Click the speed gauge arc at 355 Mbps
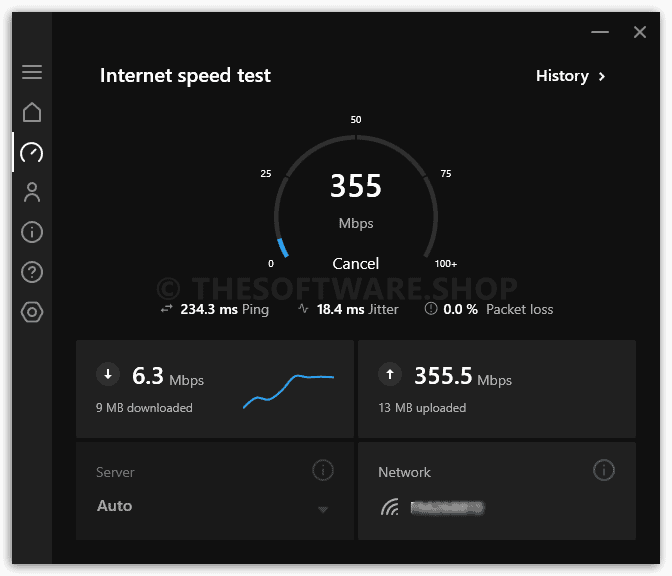This screenshot has width=672, height=576. (356, 196)
